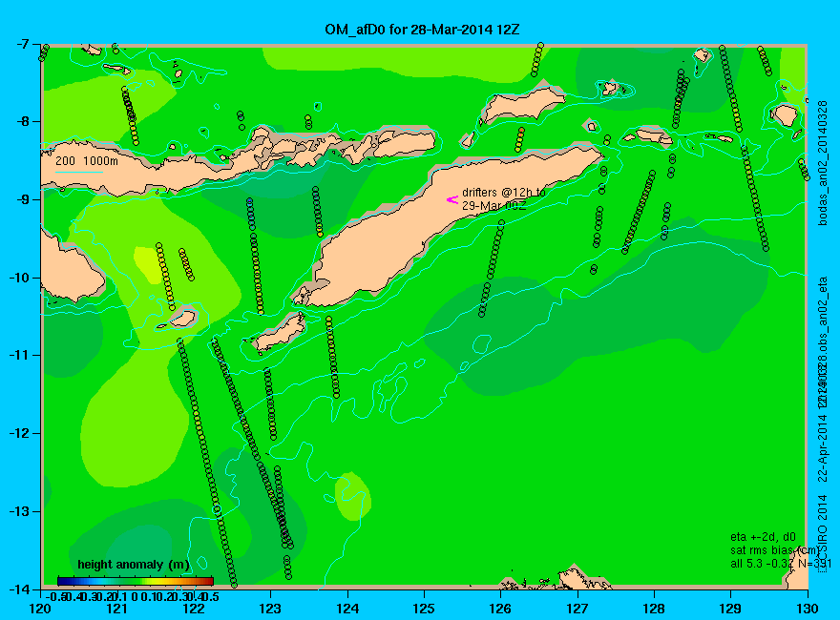Click the "sat rms bias (cm)" text

click(774, 550)
